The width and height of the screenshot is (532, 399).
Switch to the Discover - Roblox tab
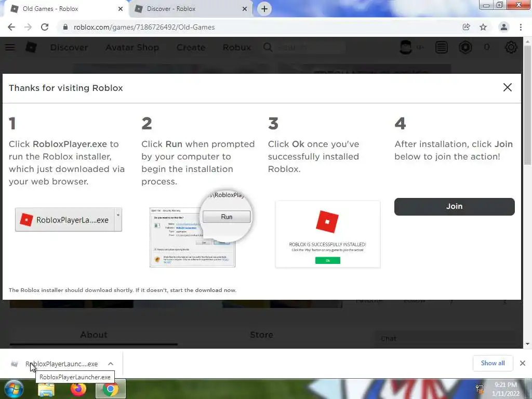(x=190, y=9)
